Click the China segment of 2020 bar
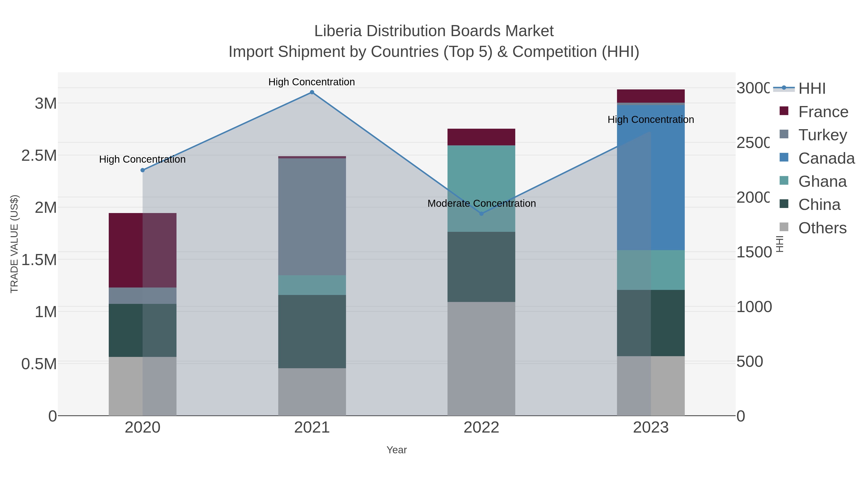Image resolution: width=868 pixels, height=488 pixels. click(x=142, y=330)
